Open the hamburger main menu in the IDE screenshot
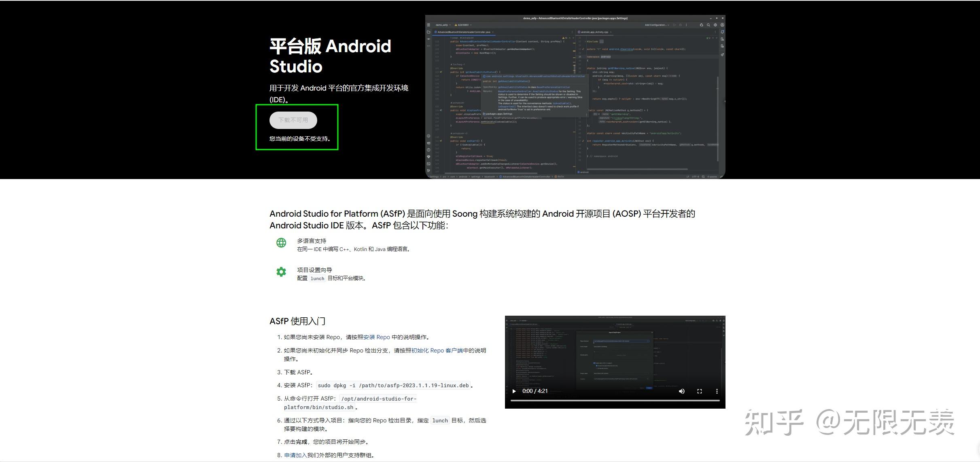980x462 pixels. [429, 25]
